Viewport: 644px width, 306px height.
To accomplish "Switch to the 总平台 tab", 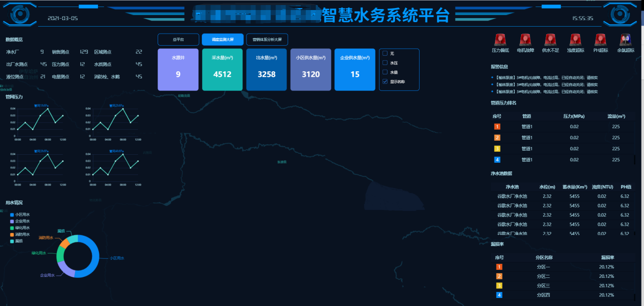I will pyautogui.click(x=178, y=40).
